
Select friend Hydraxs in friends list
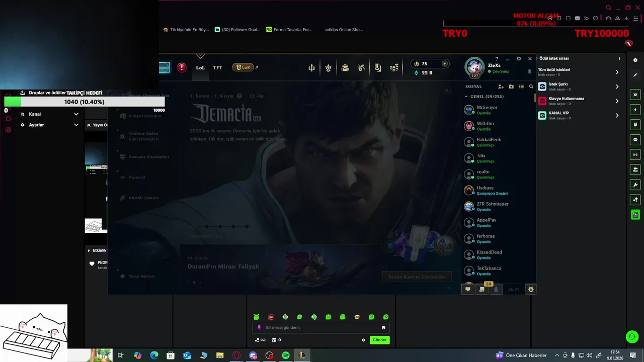(x=498, y=190)
